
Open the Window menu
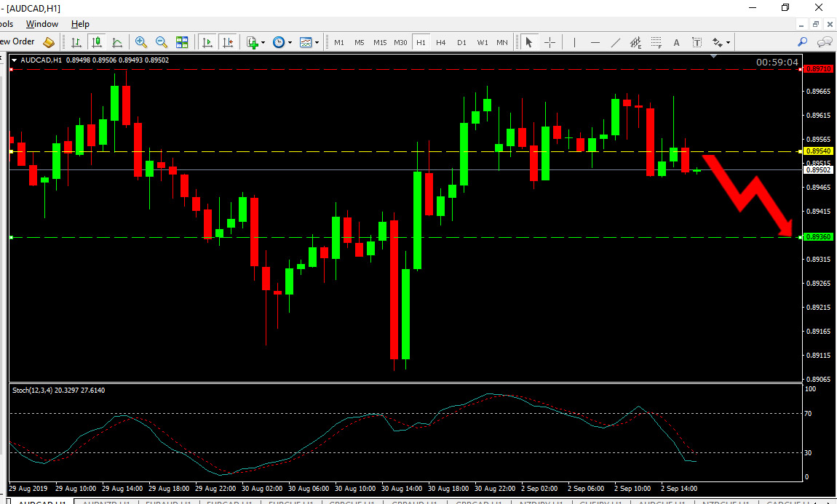(42, 24)
